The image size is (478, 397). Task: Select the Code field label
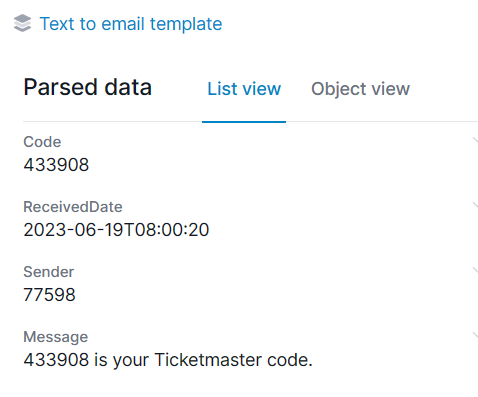point(42,142)
